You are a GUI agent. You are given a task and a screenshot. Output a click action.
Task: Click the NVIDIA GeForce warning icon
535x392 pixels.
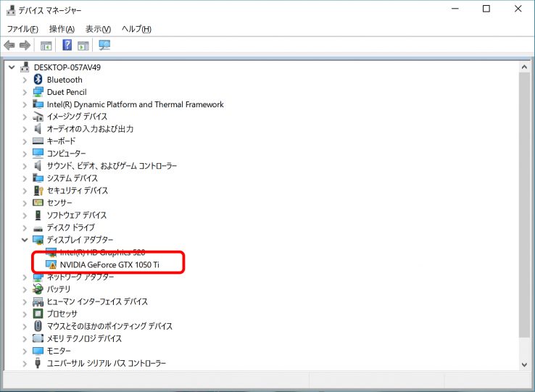pyautogui.click(x=51, y=264)
